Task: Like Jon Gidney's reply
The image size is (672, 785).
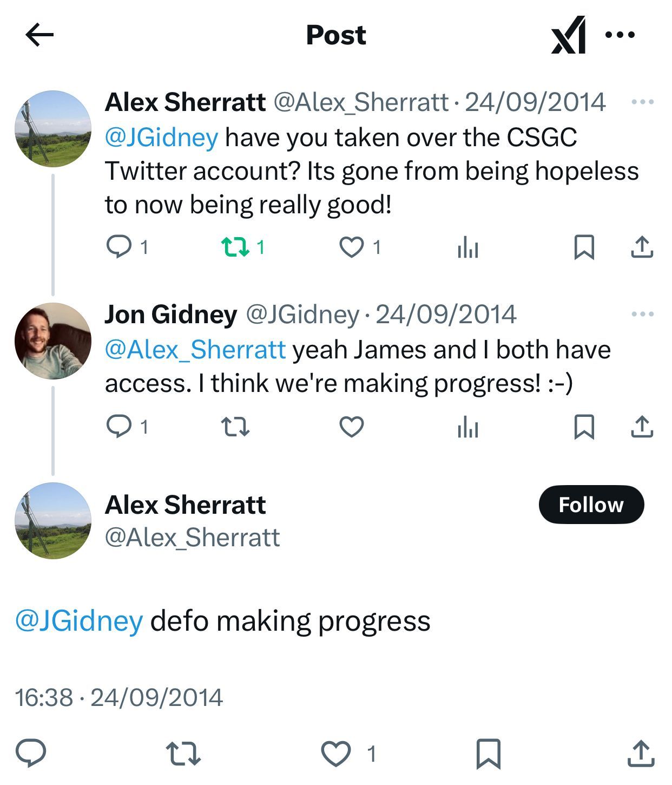Action: [352, 427]
